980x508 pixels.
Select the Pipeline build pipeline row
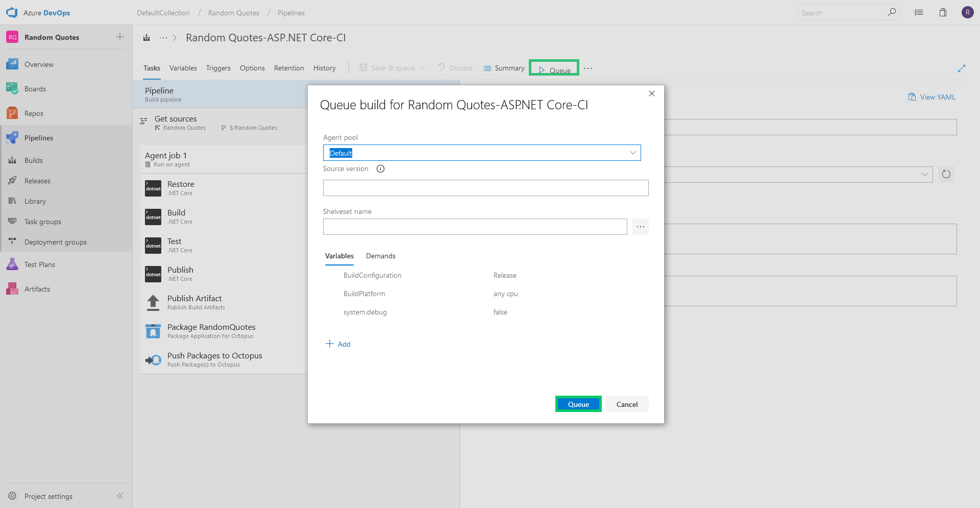pos(220,94)
